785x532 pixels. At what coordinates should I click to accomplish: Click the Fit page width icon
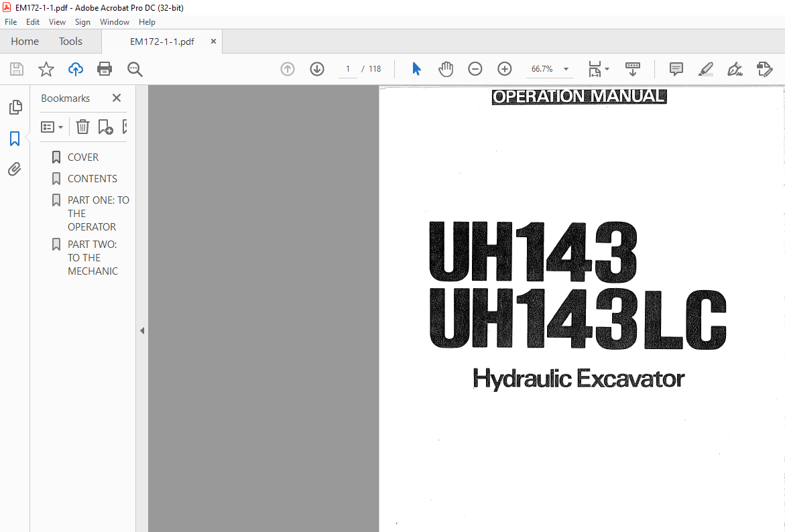click(595, 69)
